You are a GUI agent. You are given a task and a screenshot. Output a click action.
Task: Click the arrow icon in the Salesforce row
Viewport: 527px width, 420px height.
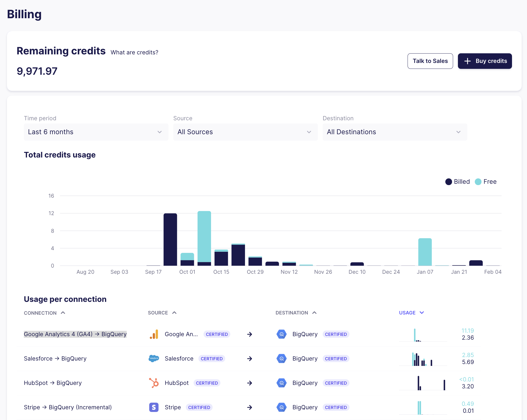pyautogui.click(x=249, y=358)
